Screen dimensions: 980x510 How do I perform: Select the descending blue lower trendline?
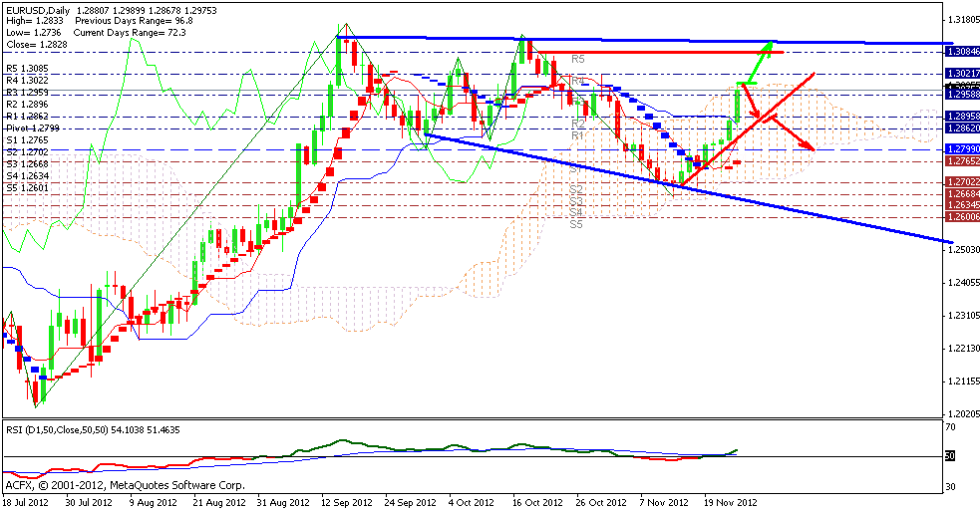click(x=698, y=189)
